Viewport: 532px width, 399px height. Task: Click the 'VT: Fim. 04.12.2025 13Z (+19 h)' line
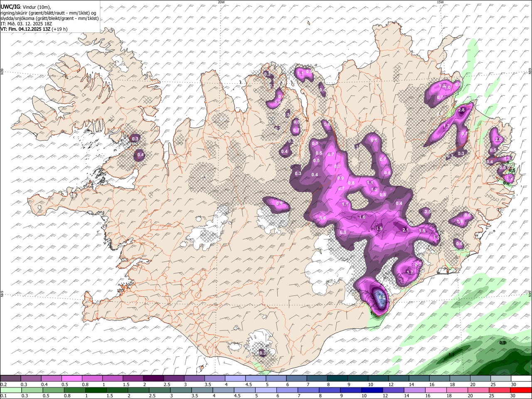point(34,29)
